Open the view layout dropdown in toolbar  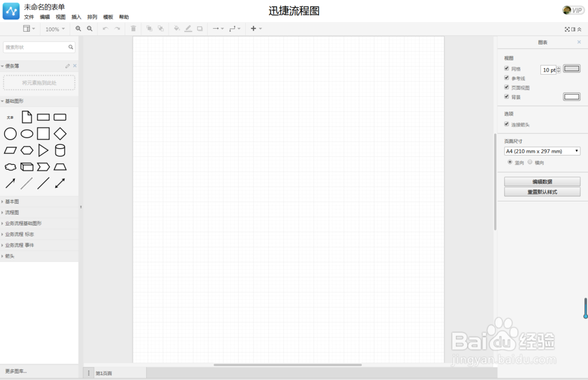29,28
